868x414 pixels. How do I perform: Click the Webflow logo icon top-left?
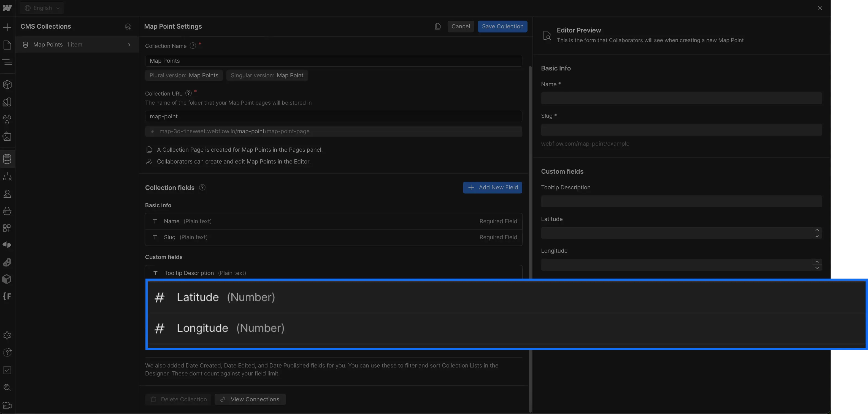[8, 8]
